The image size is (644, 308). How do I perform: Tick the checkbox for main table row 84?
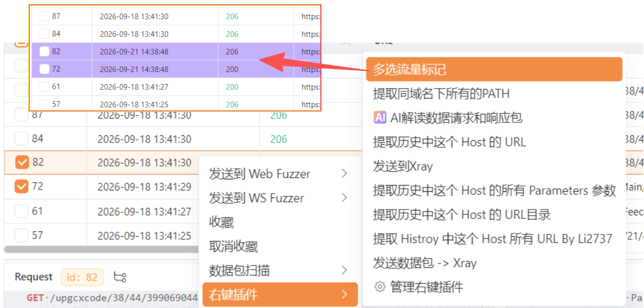(22, 139)
